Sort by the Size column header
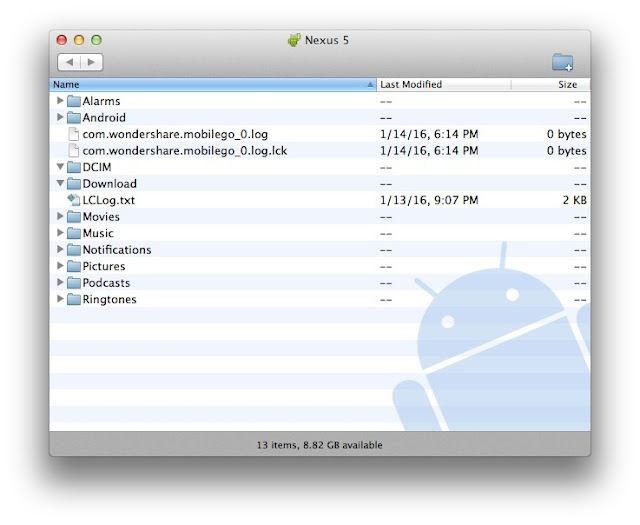 [x=551, y=85]
